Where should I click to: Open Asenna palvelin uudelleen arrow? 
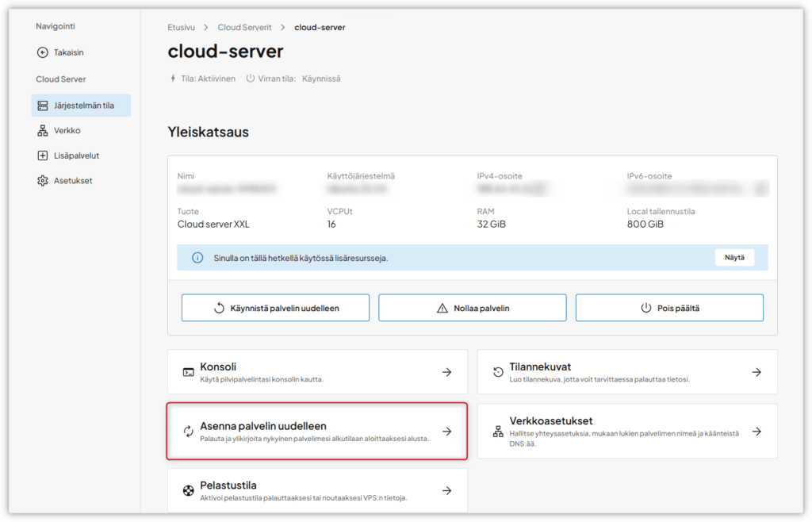(447, 432)
